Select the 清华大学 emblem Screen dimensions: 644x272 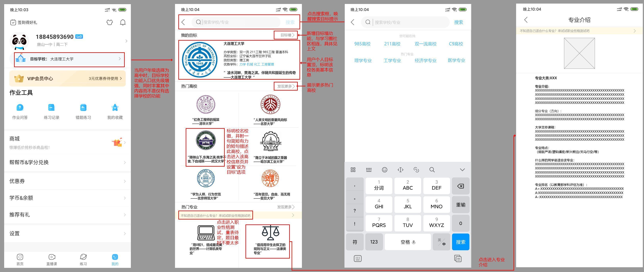206,104
